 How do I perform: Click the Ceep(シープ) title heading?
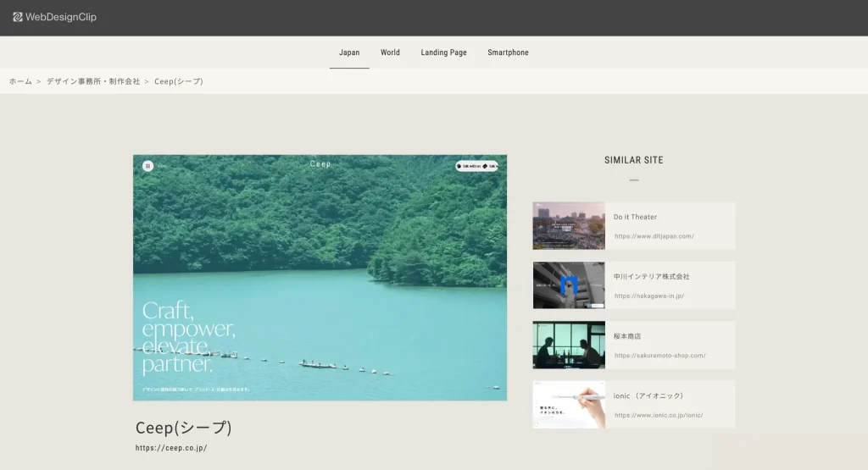tap(184, 428)
